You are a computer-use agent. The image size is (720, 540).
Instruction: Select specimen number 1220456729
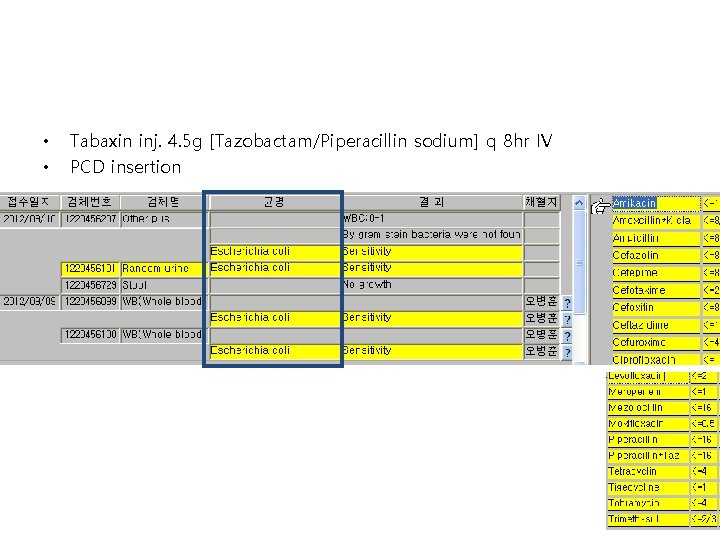(x=90, y=285)
